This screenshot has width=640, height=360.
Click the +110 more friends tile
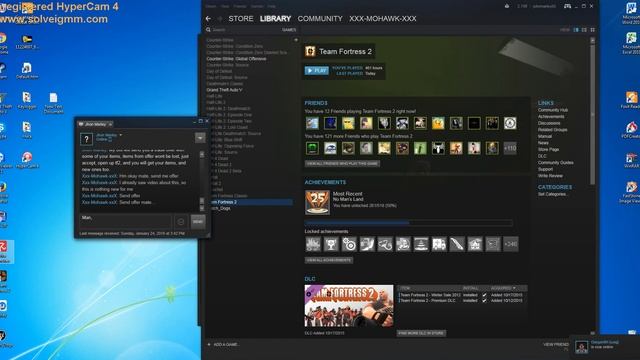[510, 148]
